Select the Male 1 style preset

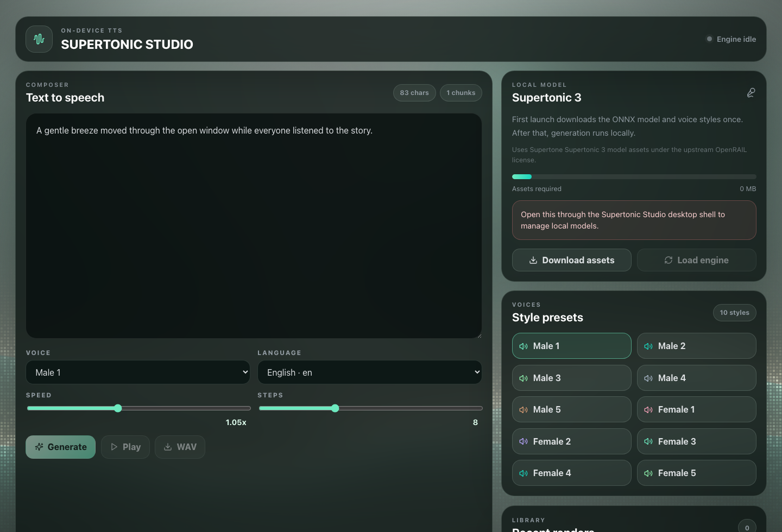click(x=572, y=346)
